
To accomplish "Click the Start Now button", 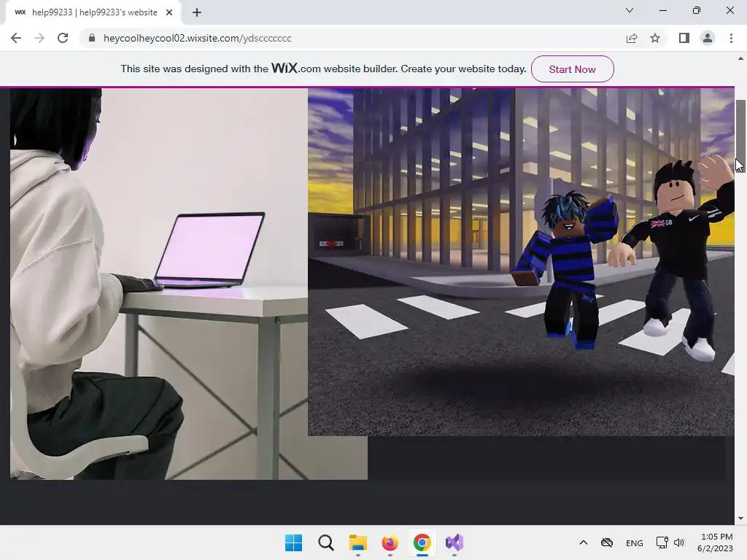I will click(x=572, y=69).
